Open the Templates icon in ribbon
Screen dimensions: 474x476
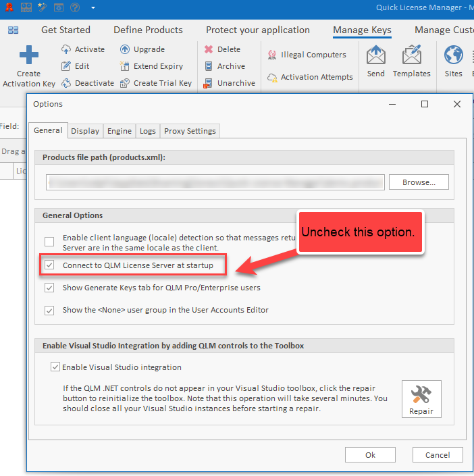point(412,55)
